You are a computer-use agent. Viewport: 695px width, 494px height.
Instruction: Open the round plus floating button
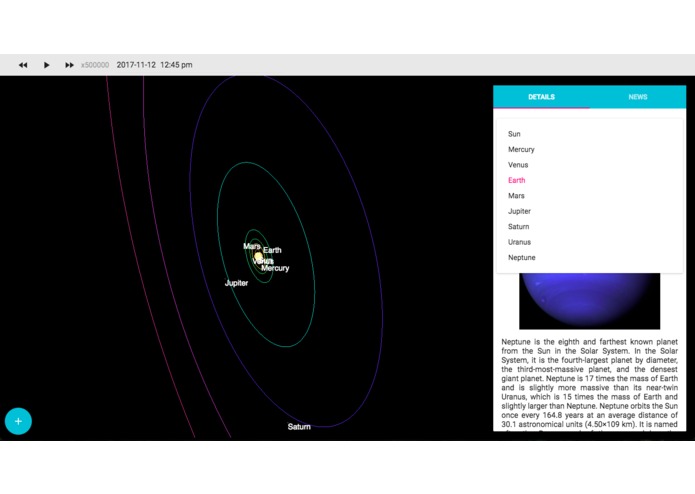coord(18,421)
